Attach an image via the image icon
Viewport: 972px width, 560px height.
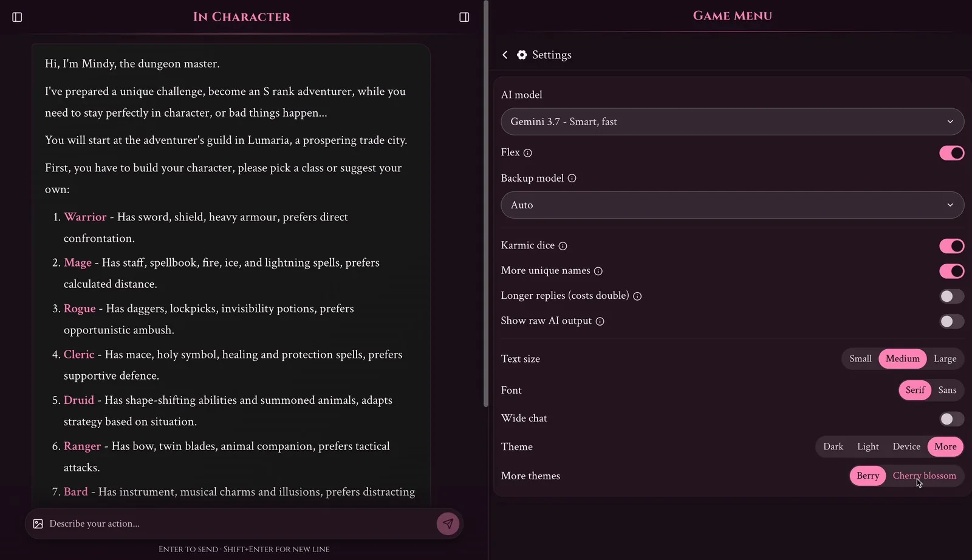click(38, 524)
